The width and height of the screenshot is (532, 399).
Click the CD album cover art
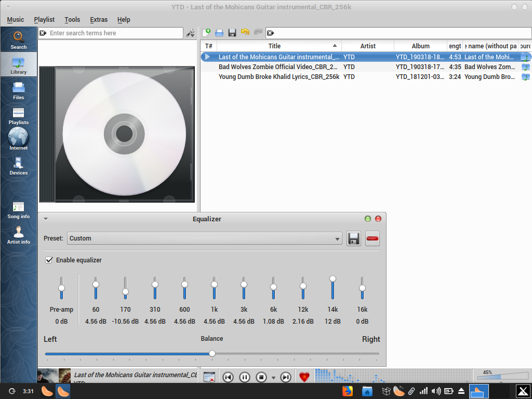click(117, 134)
